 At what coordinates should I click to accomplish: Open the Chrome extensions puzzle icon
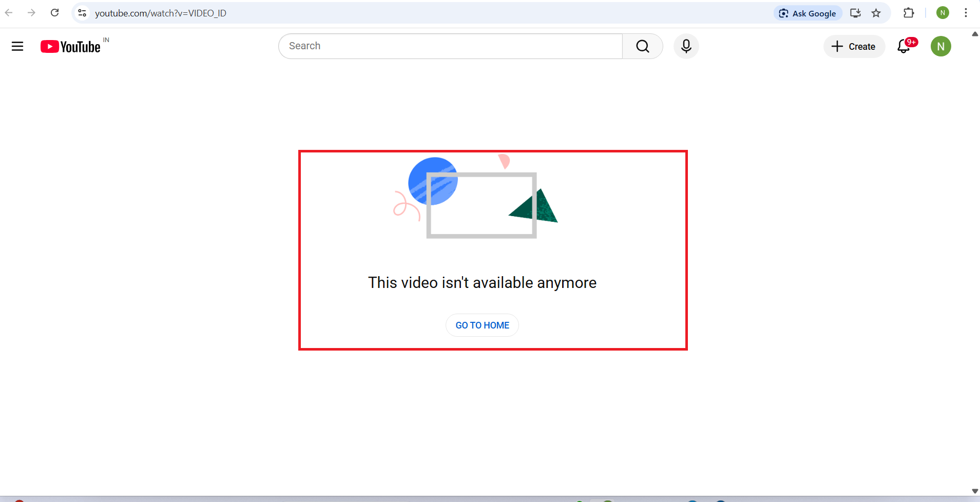(909, 13)
